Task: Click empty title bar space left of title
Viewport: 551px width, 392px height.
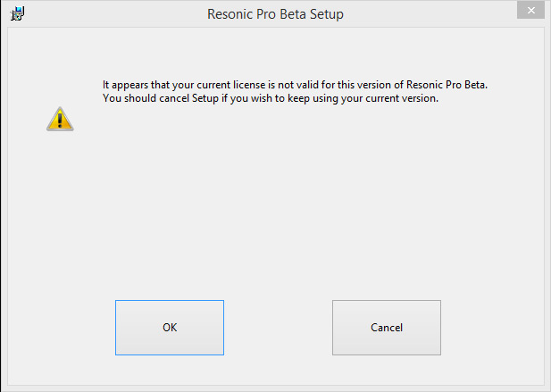Action: coord(107,15)
